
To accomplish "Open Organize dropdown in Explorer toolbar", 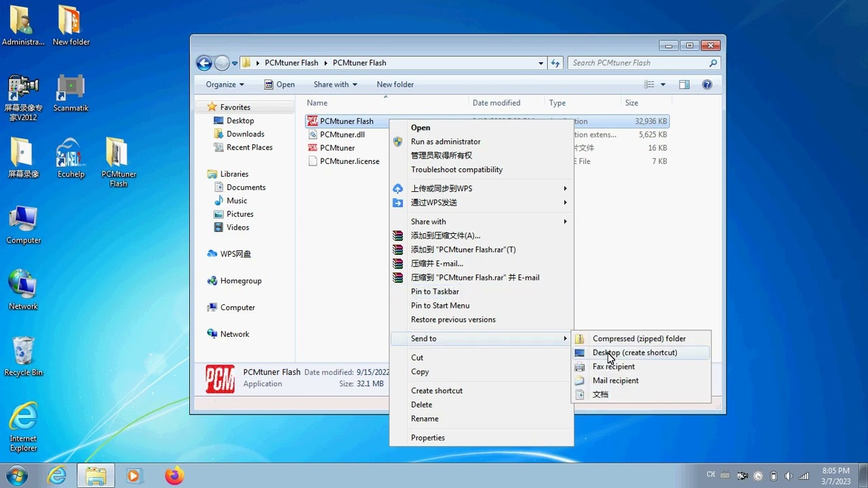I will click(x=225, y=85).
